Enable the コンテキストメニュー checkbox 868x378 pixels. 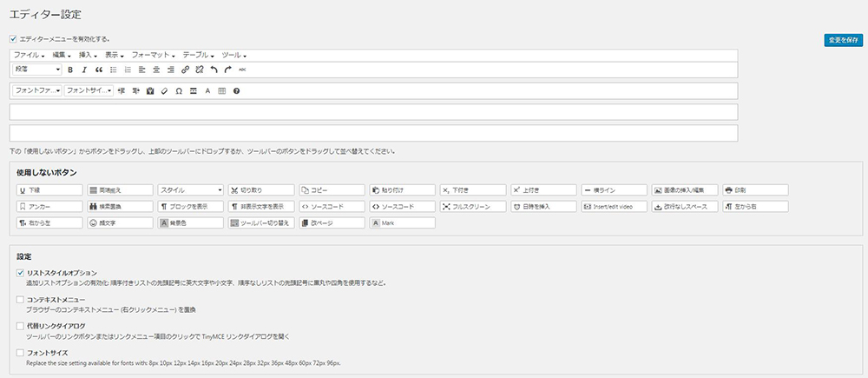20,299
